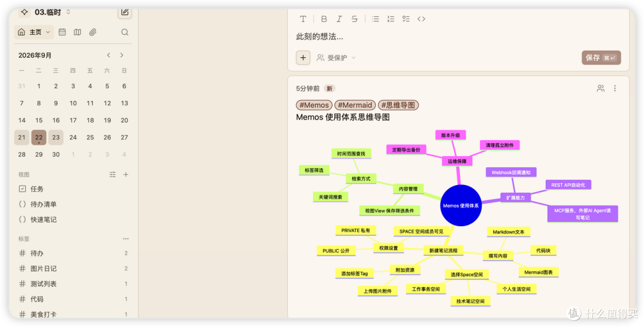Click the plus button in editor
The image size is (644, 327).
303,58
